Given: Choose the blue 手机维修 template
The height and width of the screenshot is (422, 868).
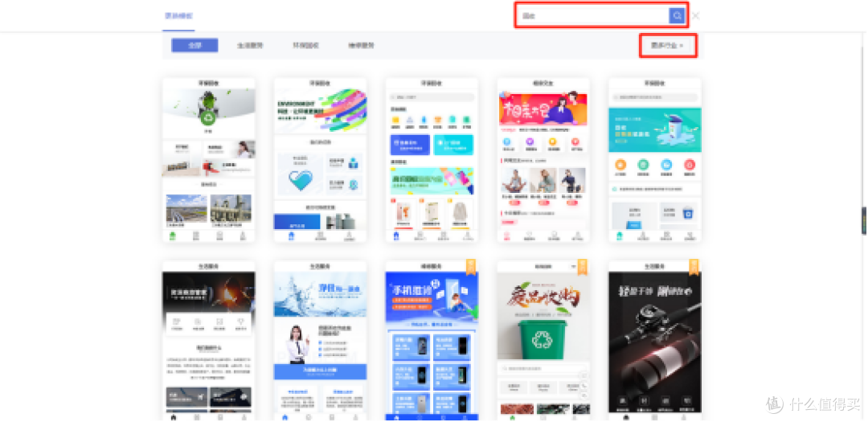Looking at the screenshot, I should coord(432,341).
